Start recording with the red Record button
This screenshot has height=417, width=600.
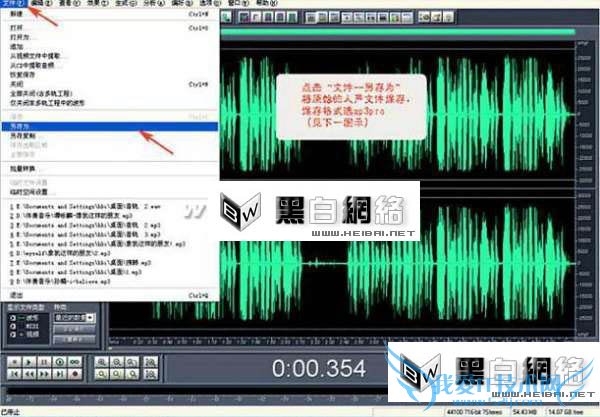click(75, 374)
